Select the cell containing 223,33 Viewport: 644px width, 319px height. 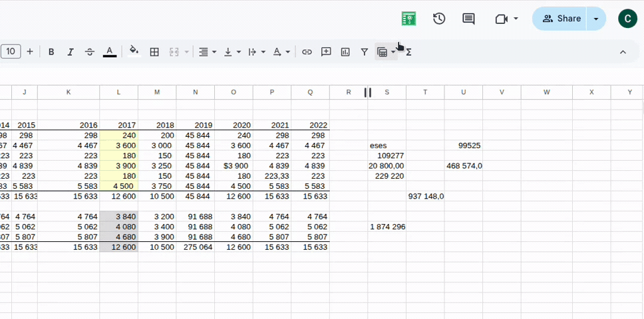point(272,176)
